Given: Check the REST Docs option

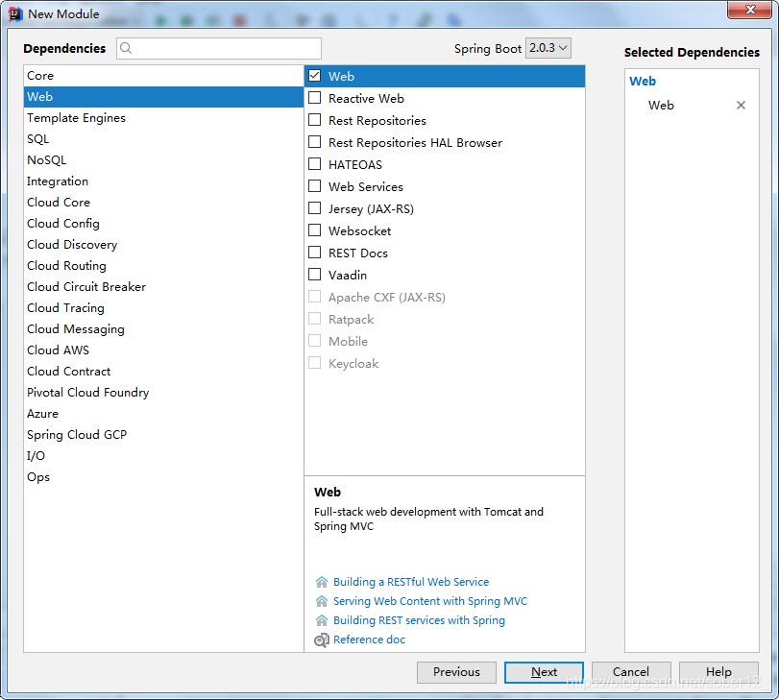Looking at the screenshot, I should pos(314,253).
